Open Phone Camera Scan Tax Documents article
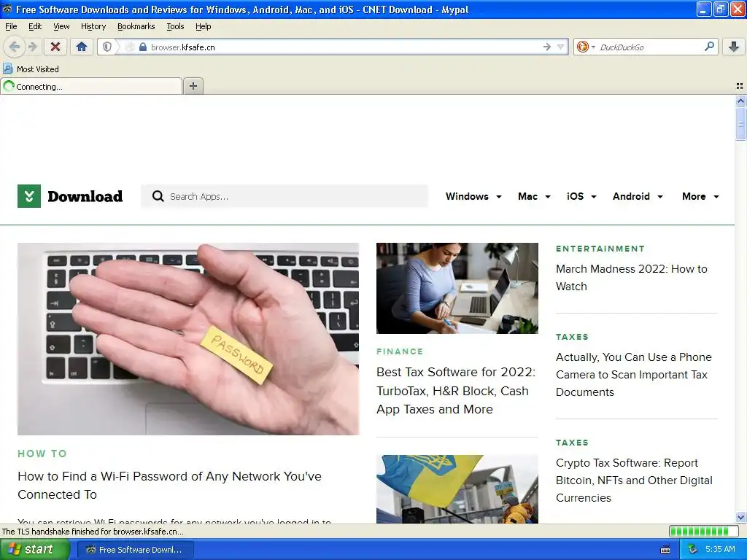 (x=634, y=374)
